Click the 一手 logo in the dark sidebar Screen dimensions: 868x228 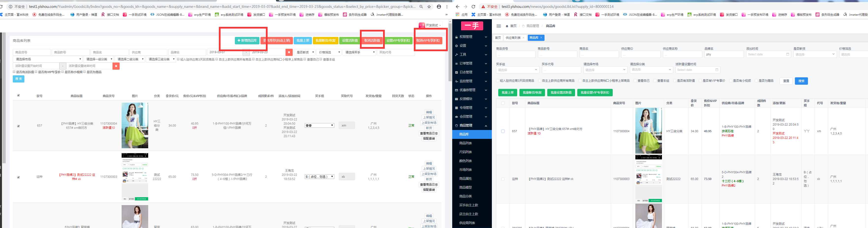(472, 26)
